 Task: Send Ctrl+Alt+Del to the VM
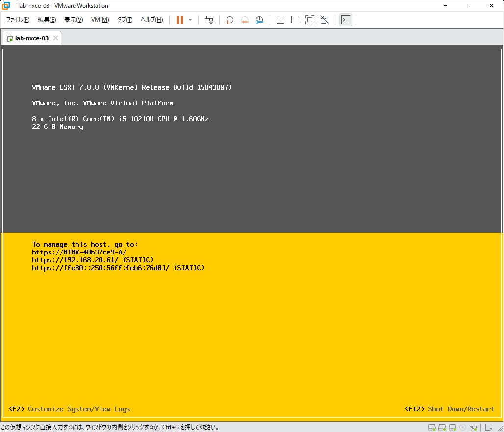pyautogui.click(x=209, y=20)
